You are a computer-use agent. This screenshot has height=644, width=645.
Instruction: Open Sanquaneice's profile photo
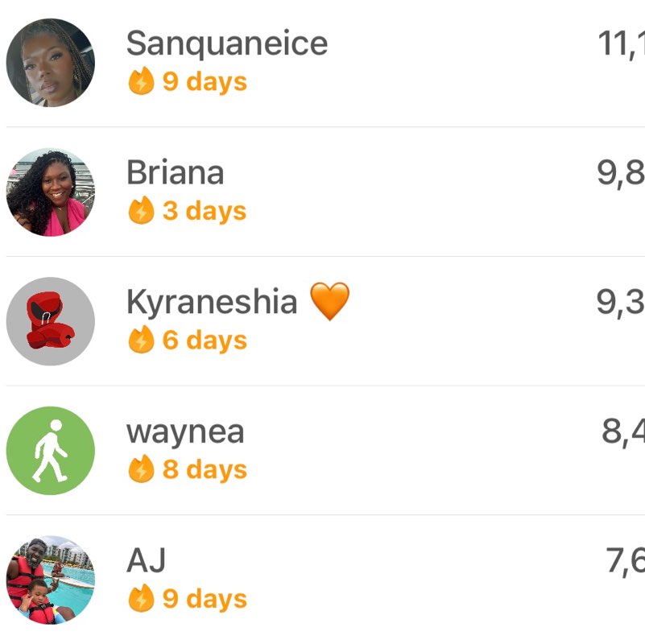click(x=51, y=63)
